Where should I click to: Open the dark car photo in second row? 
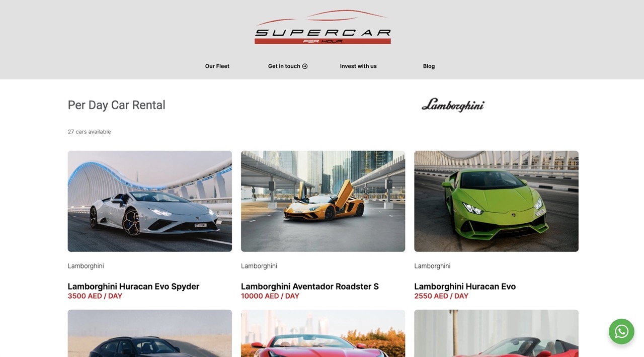[150, 333]
